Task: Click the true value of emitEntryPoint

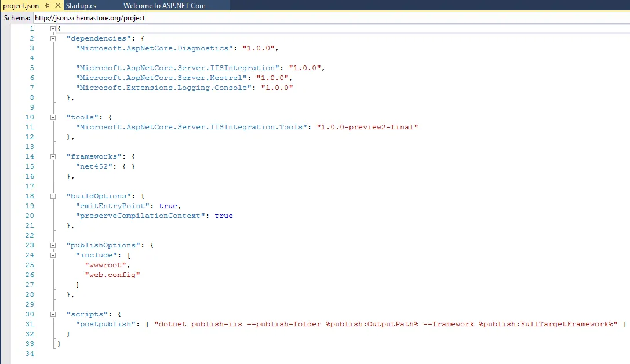Action: (x=168, y=206)
